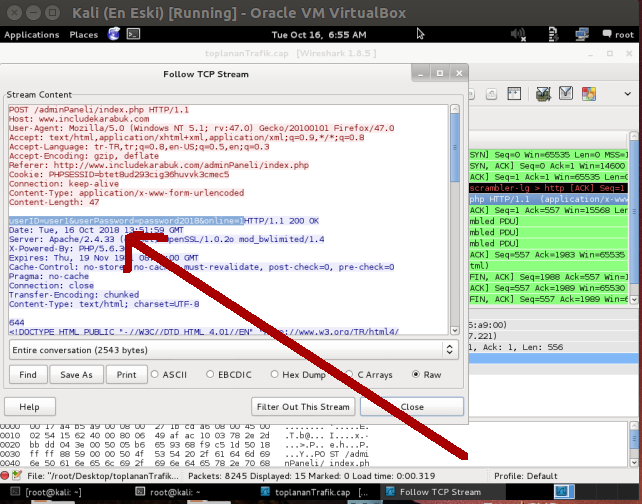Click the stream content scrollbar thumb
The width and height of the screenshot is (642, 504).
coord(454,147)
